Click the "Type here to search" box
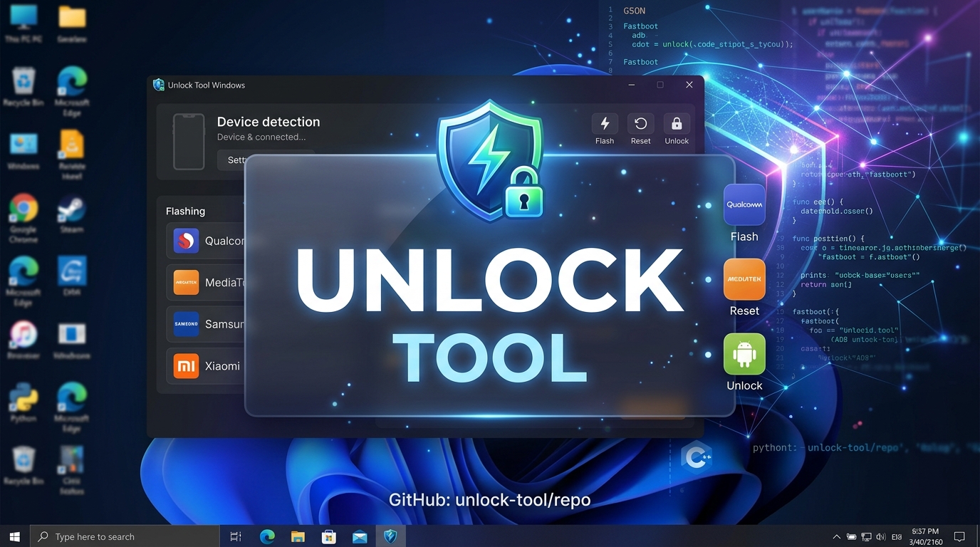 (125, 536)
